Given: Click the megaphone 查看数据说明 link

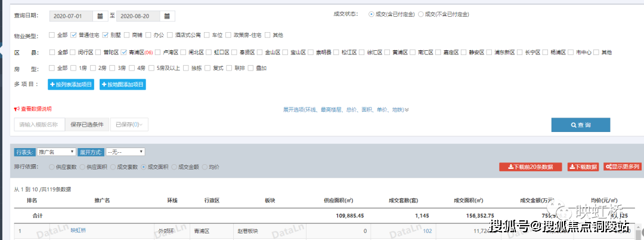Looking at the screenshot, I should point(33,109).
